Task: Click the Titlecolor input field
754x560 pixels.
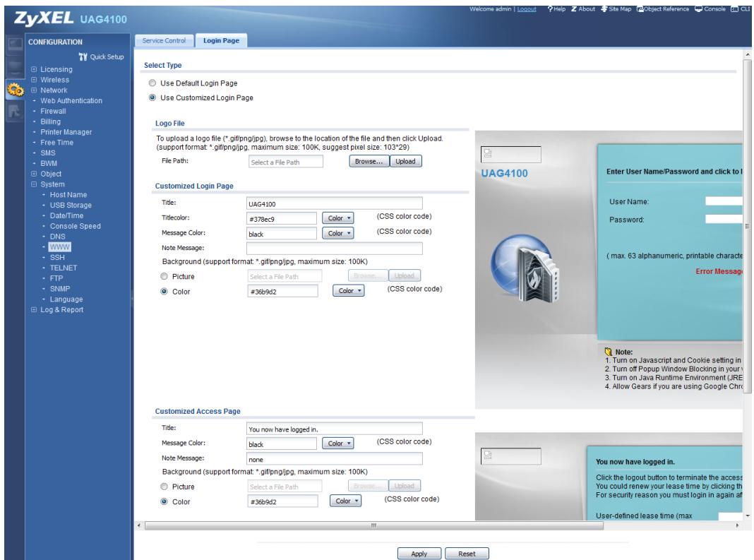Action: point(282,218)
